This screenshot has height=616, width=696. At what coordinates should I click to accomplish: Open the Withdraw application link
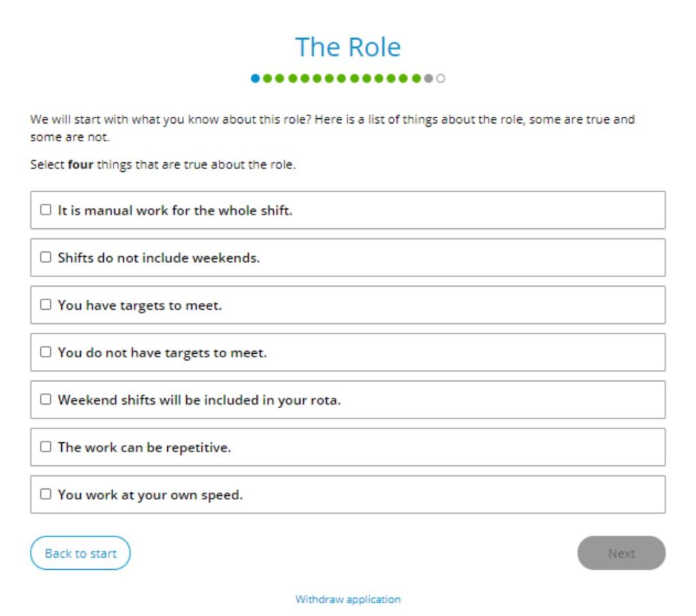(348, 600)
